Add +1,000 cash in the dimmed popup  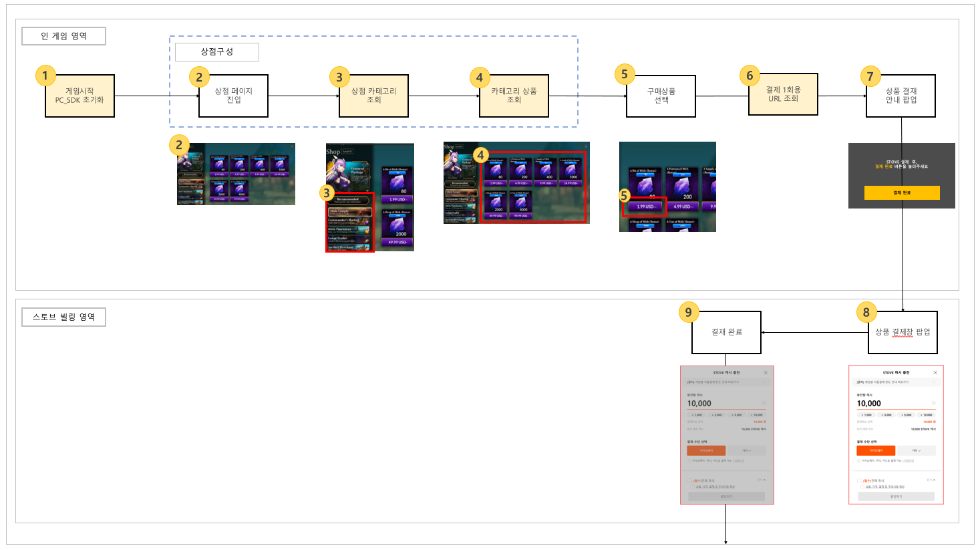pyautogui.click(x=697, y=415)
